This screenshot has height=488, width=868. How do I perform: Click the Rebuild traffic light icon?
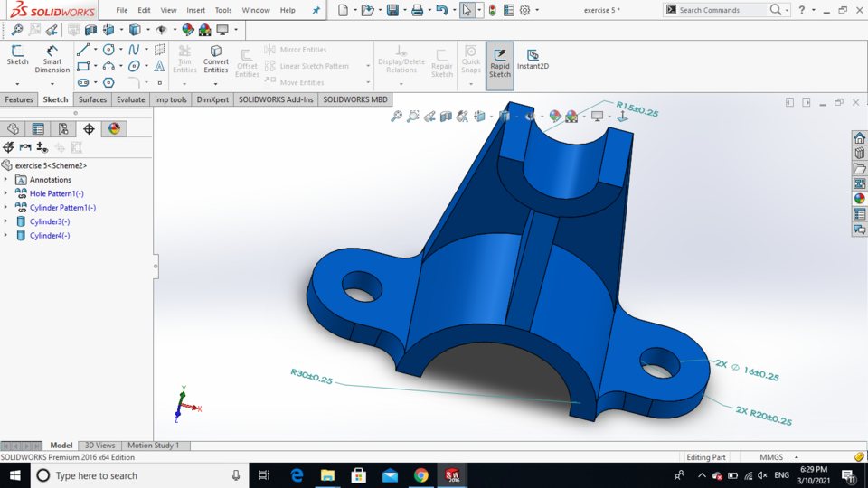(x=492, y=10)
